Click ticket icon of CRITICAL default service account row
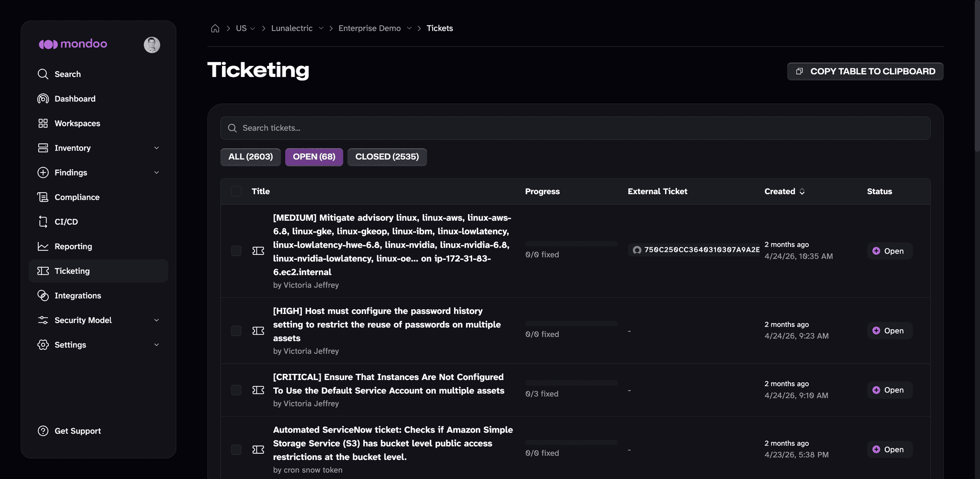 [258, 390]
